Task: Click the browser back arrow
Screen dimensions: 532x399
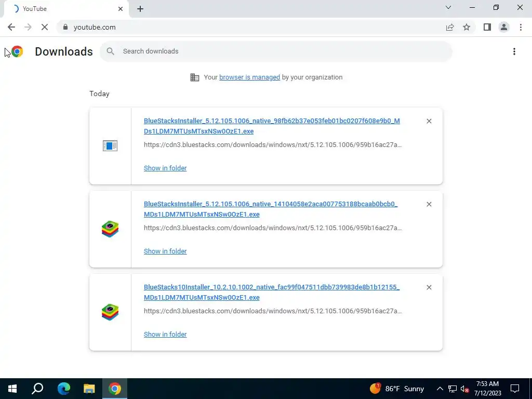Action: coord(11,27)
